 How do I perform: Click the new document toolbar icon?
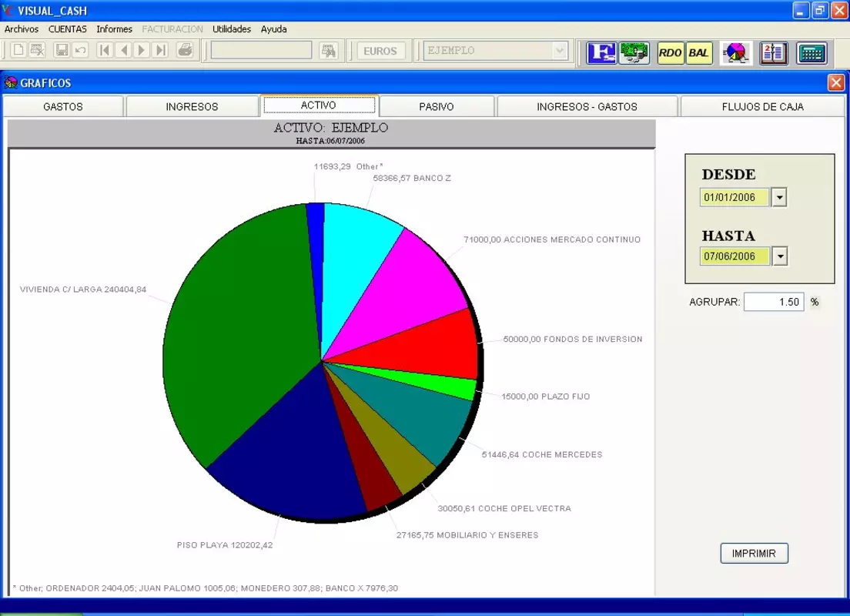18,50
